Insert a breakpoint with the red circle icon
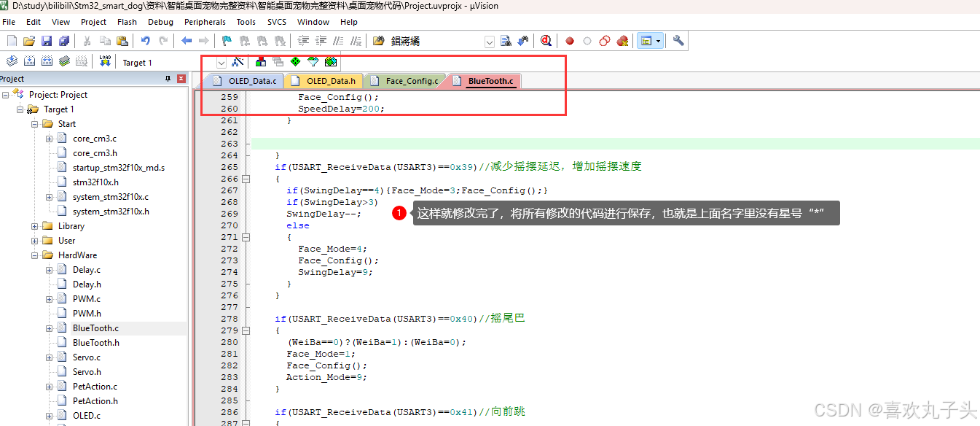980x426 pixels. (x=570, y=41)
